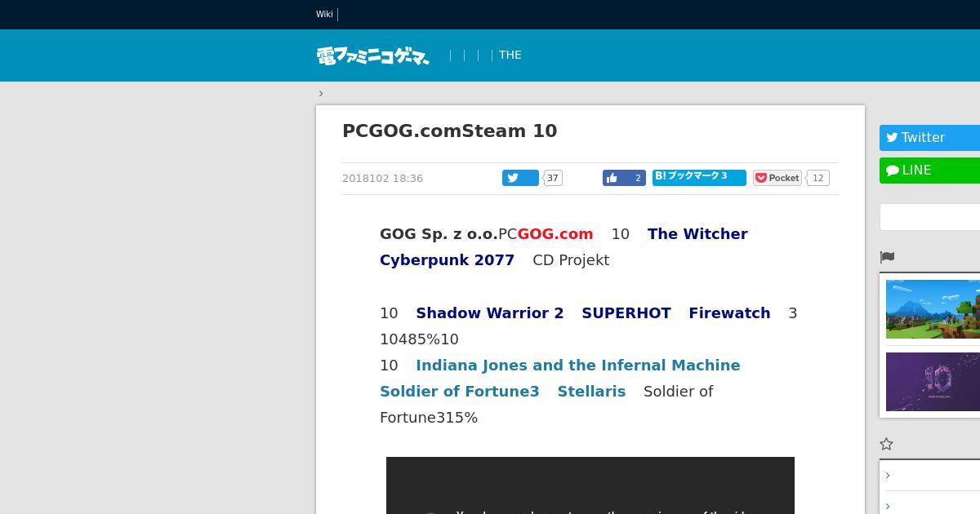Click the breadcrumb chevron arrow

pos(321,93)
